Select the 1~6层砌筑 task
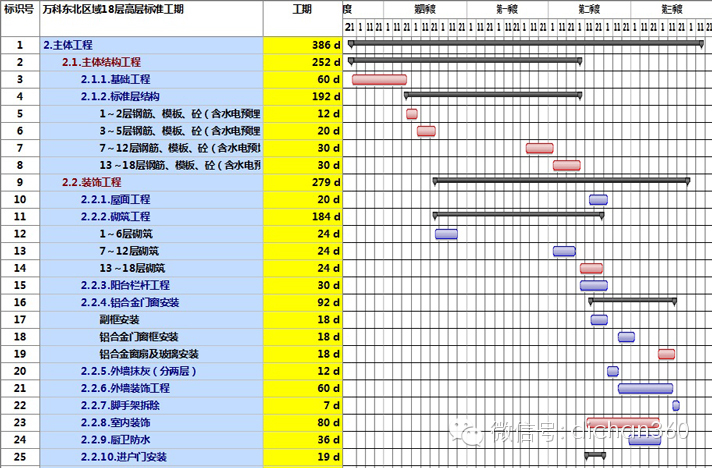Screen dimensions: 712x468 pyautogui.click(x=126, y=234)
